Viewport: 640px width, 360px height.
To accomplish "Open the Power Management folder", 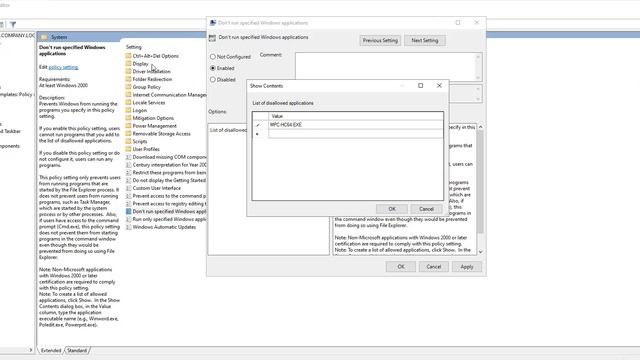I will [x=151, y=126].
